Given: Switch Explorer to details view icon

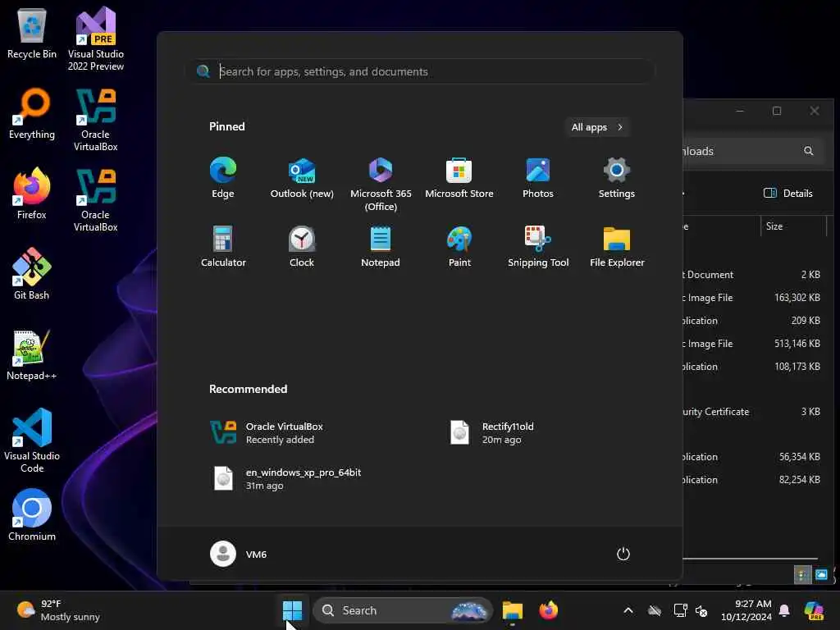Looking at the screenshot, I should coord(802,575).
